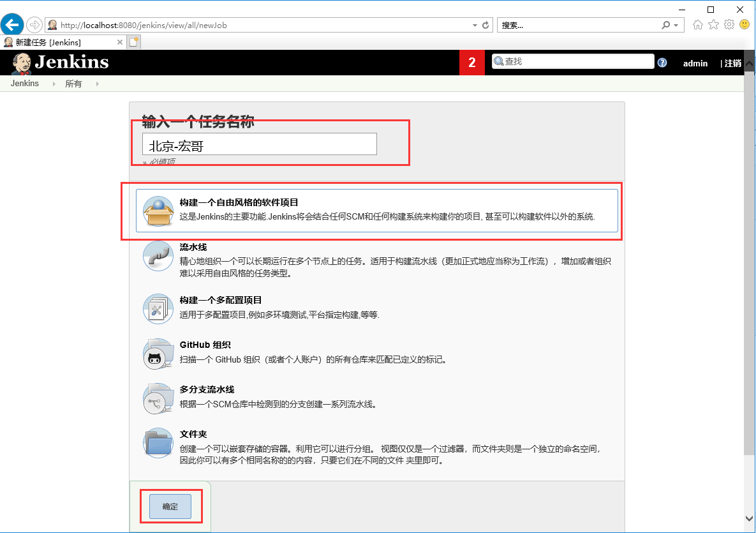Refresh the page with the reload icon
Image resolution: width=756 pixels, height=533 pixels.
[485, 25]
